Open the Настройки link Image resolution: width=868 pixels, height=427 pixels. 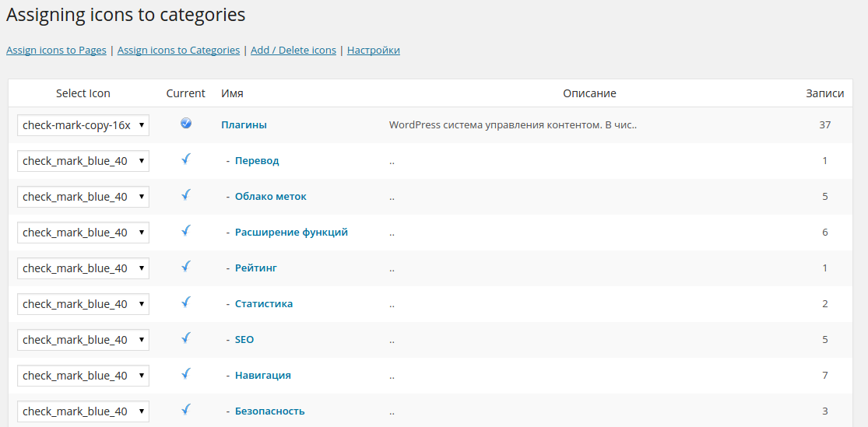[374, 51]
